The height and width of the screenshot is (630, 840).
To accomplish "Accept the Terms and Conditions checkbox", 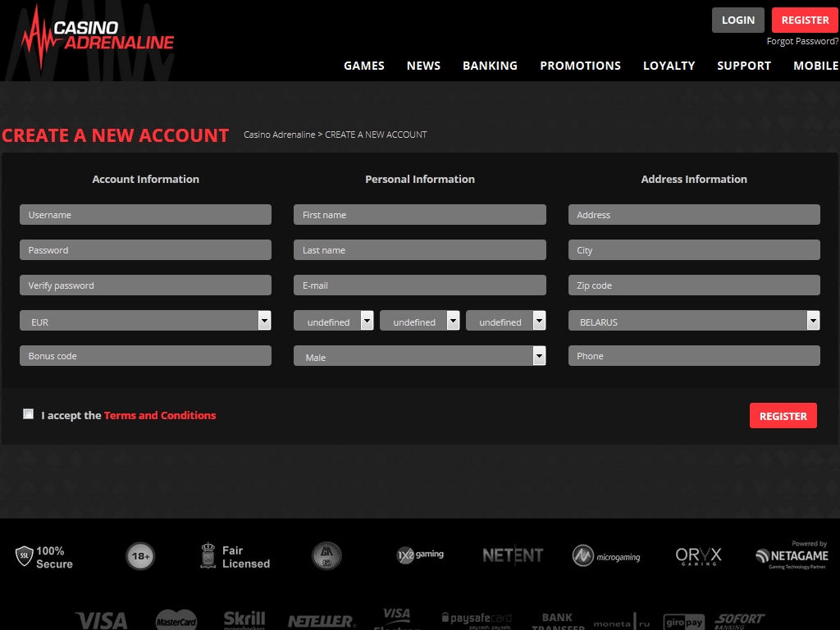I will 29,414.
